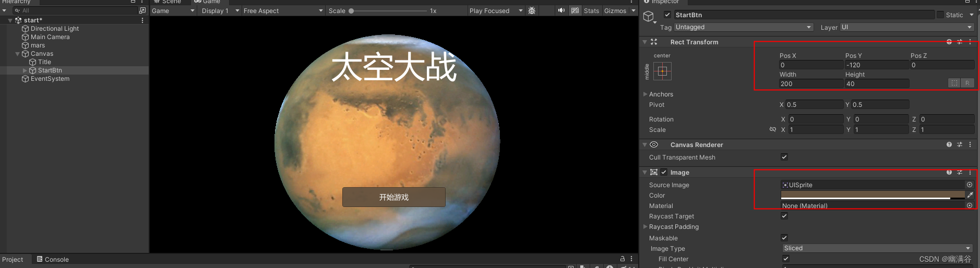
Task: Open the Game/Simulator view dropdown
Action: (x=173, y=10)
